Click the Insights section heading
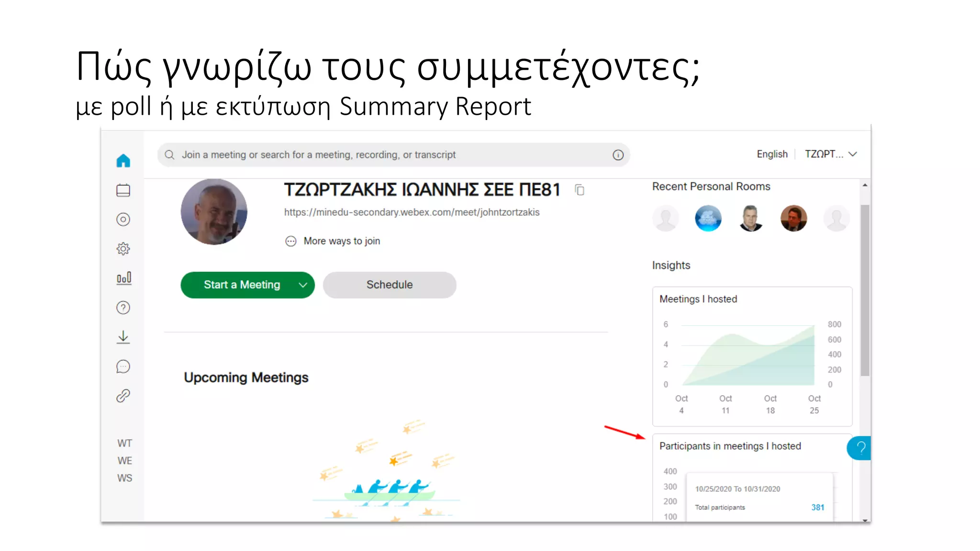 [671, 265]
